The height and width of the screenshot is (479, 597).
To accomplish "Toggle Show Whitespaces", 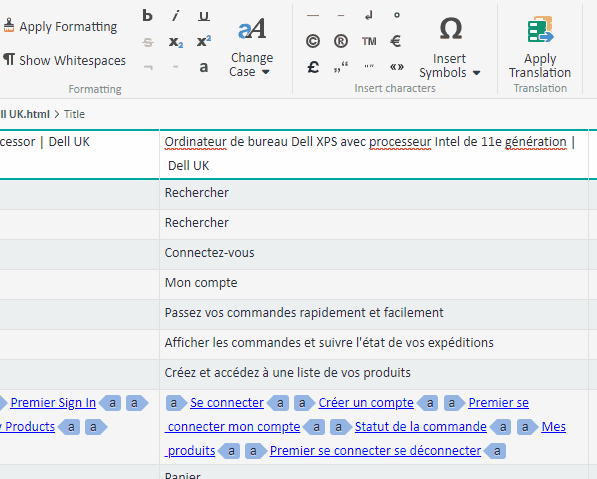I will pyautogui.click(x=64, y=60).
